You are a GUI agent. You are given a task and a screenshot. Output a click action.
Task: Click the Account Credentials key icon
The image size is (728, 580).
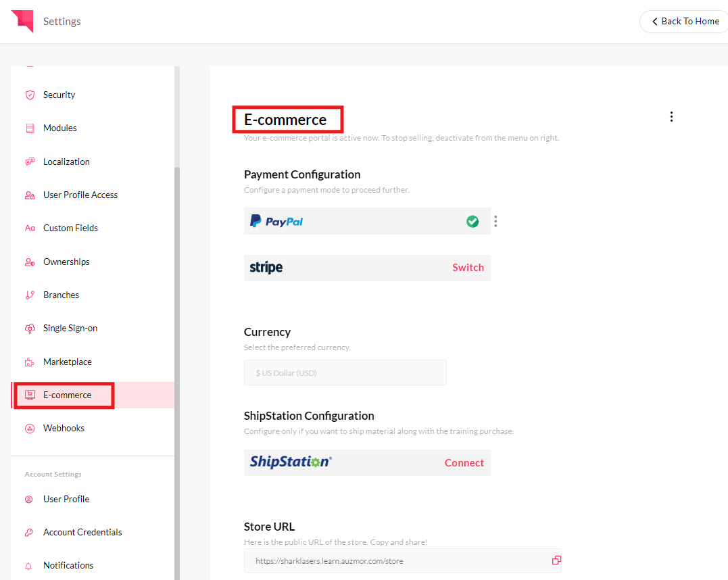tap(29, 532)
